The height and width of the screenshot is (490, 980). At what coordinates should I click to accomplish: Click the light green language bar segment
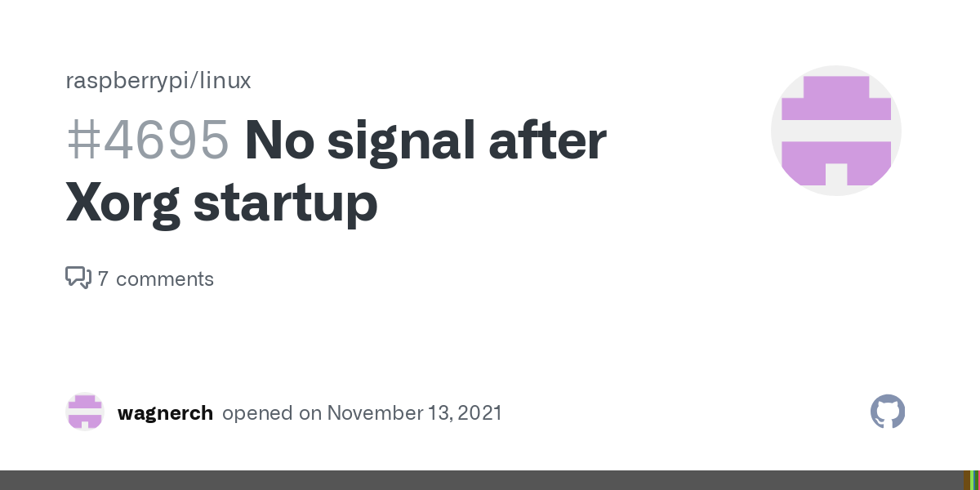tap(972, 480)
